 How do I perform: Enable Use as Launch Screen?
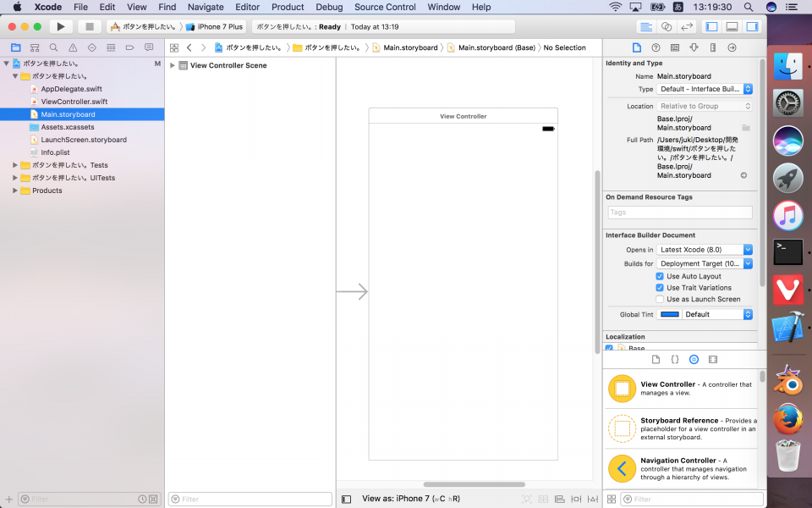click(660, 299)
